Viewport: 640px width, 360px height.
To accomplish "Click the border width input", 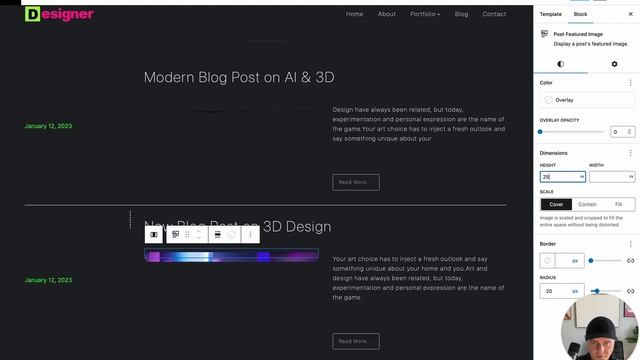I will point(562,260).
